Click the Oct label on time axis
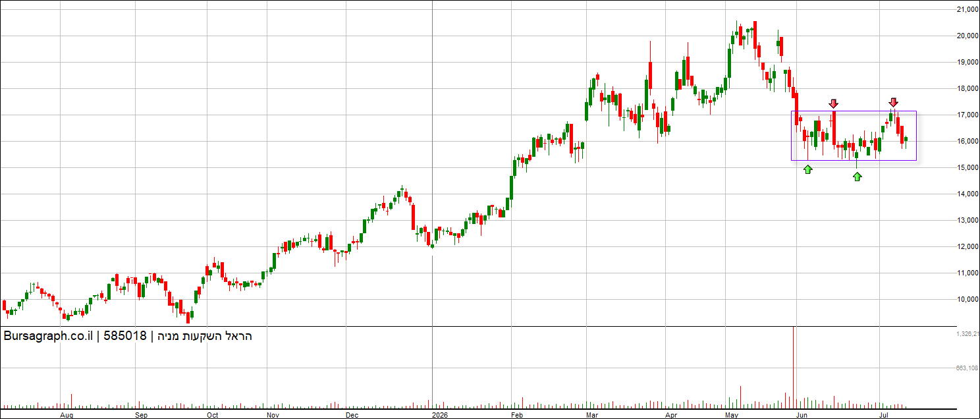The width and height of the screenshot is (980, 419). [212, 416]
